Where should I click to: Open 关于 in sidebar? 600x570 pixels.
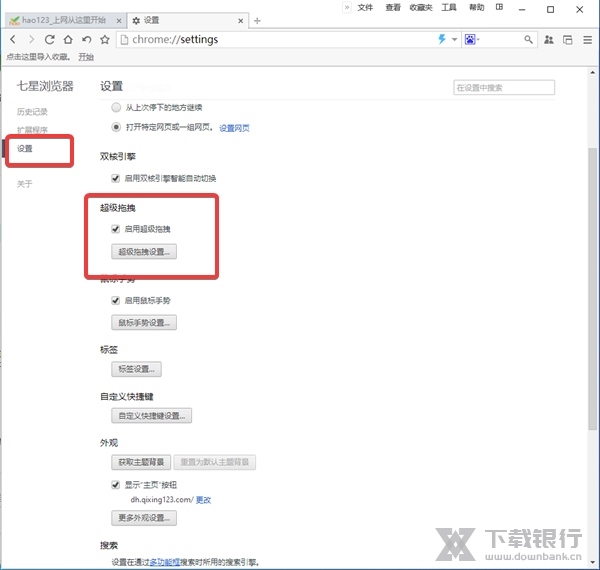(24, 184)
